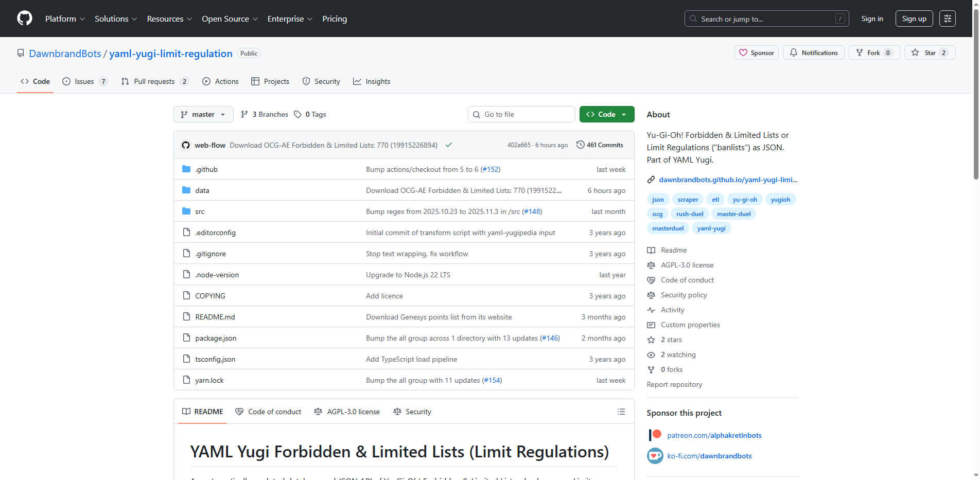The width and height of the screenshot is (980, 480).
Task: Click the Notifications bell button
Action: point(814,52)
